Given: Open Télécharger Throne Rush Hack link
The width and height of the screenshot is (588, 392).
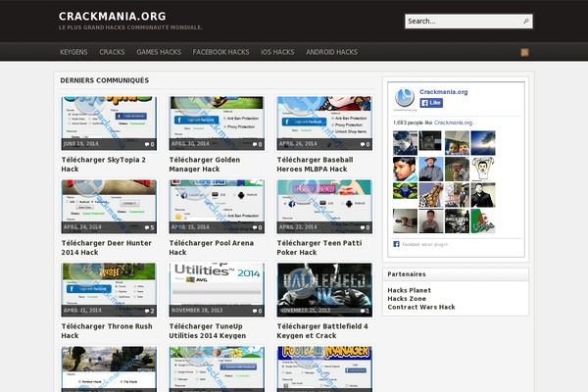Looking at the screenshot, I should 107,331.
